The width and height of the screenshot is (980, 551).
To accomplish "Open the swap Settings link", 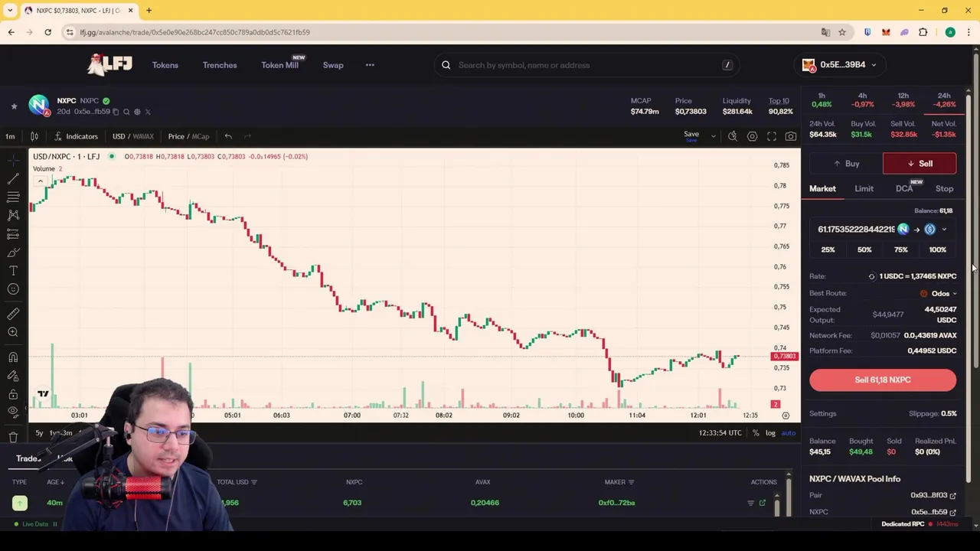I will (x=823, y=413).
